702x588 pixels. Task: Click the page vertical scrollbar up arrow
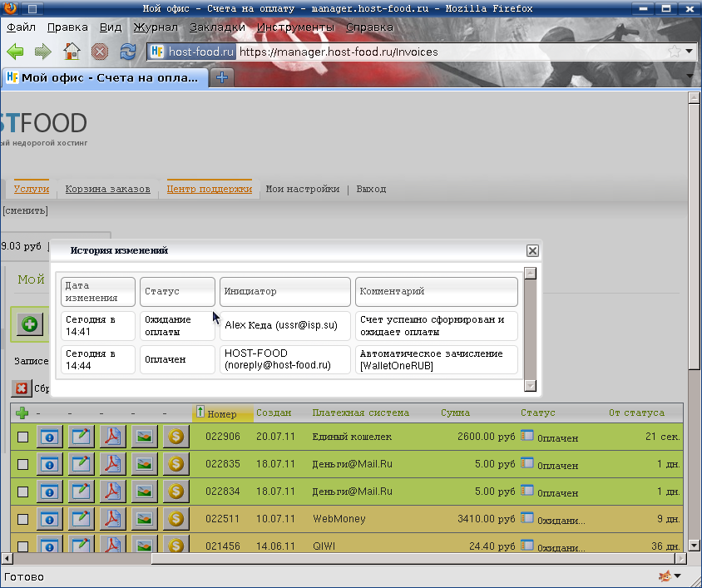tap(694, 97)
